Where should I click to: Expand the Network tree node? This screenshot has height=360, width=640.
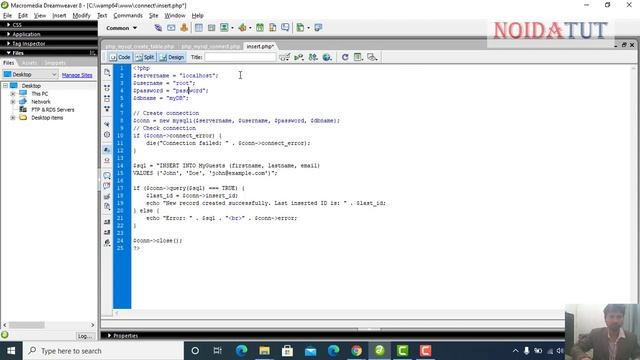[x=13, y=102]
